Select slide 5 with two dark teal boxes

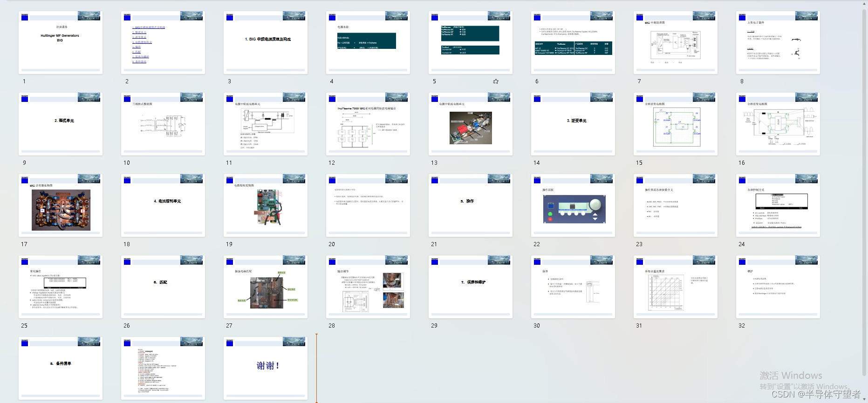471,42
